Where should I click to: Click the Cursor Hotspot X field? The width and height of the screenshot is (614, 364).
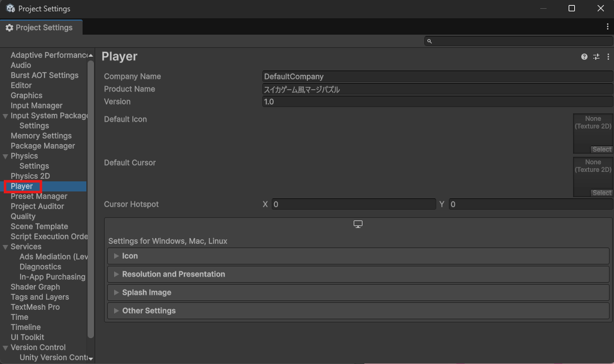[354, 204]
